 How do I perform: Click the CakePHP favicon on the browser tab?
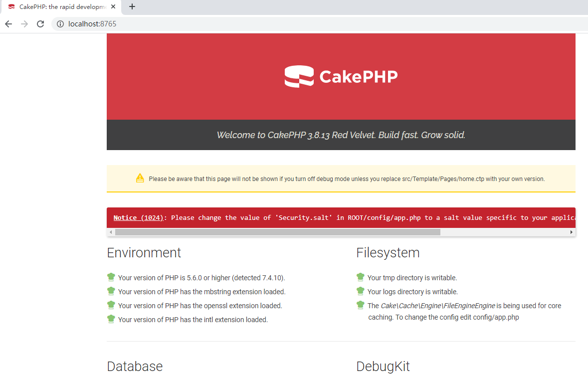(11, 6)
